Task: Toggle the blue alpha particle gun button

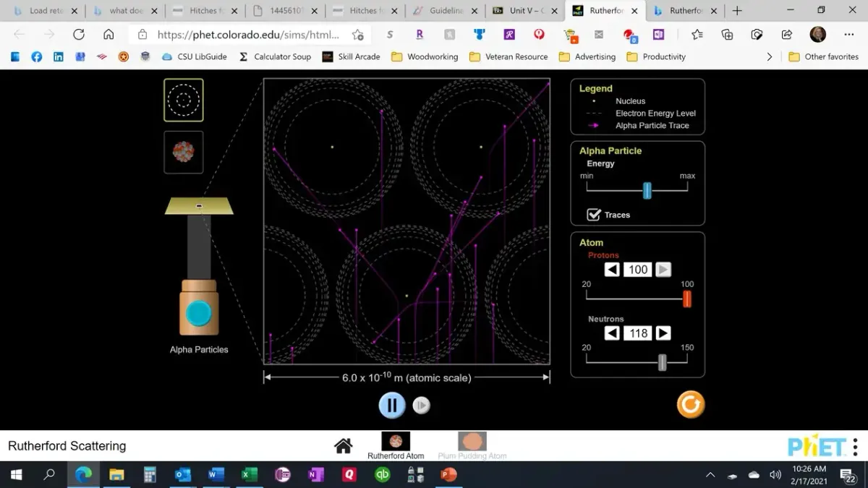Action: (x=198, y=314)
